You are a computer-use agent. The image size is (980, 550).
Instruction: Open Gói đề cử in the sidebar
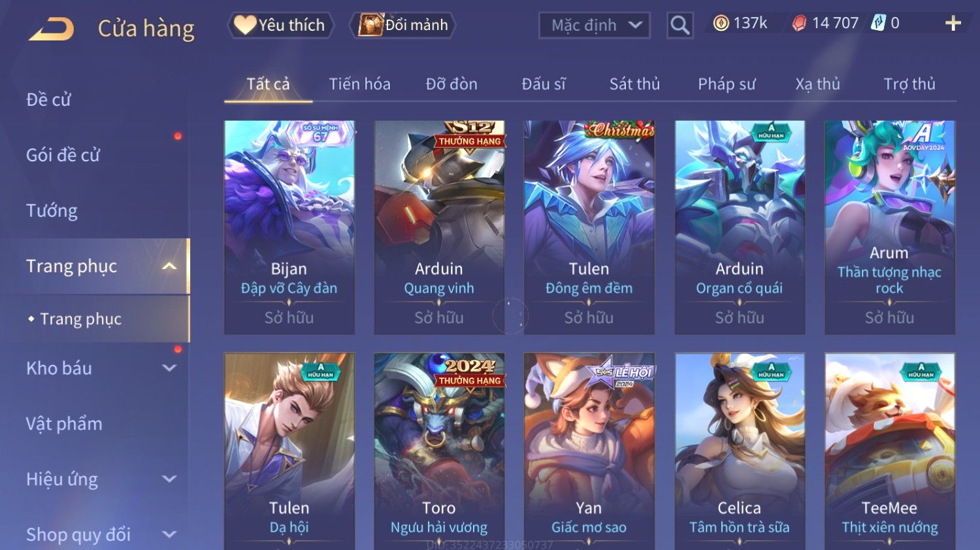[x=63, y=155]
